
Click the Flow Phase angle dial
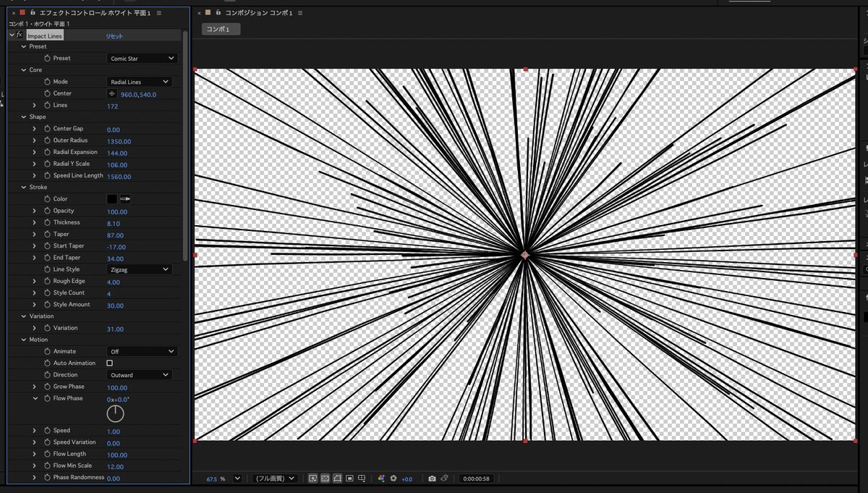pyautogui.click(x=115, y=414)
